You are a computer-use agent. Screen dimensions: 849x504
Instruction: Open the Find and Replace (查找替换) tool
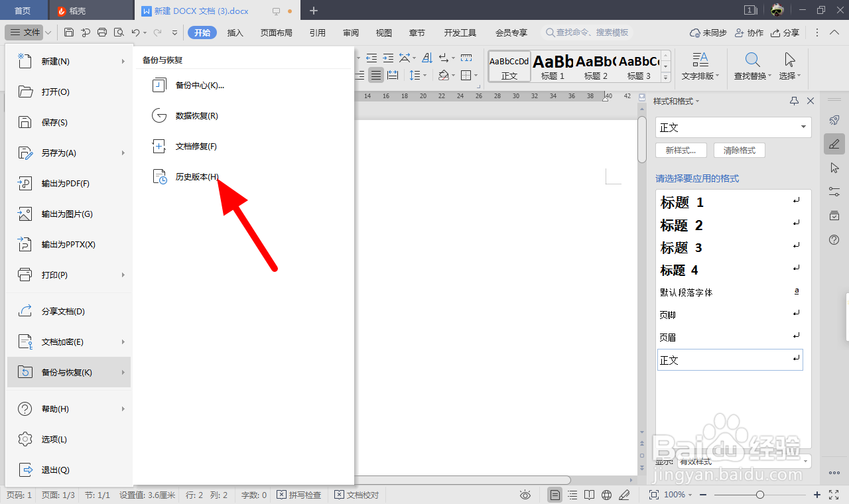click(753, 66)
